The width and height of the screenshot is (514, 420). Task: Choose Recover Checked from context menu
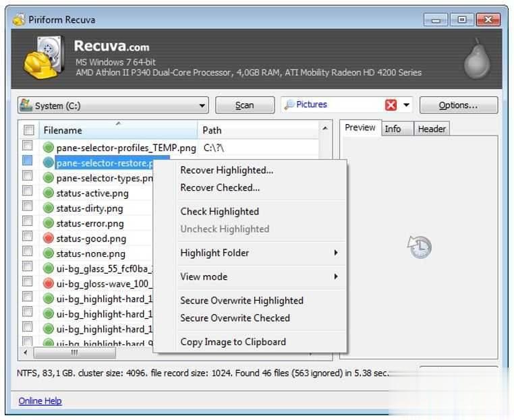[x=220, y=187]
